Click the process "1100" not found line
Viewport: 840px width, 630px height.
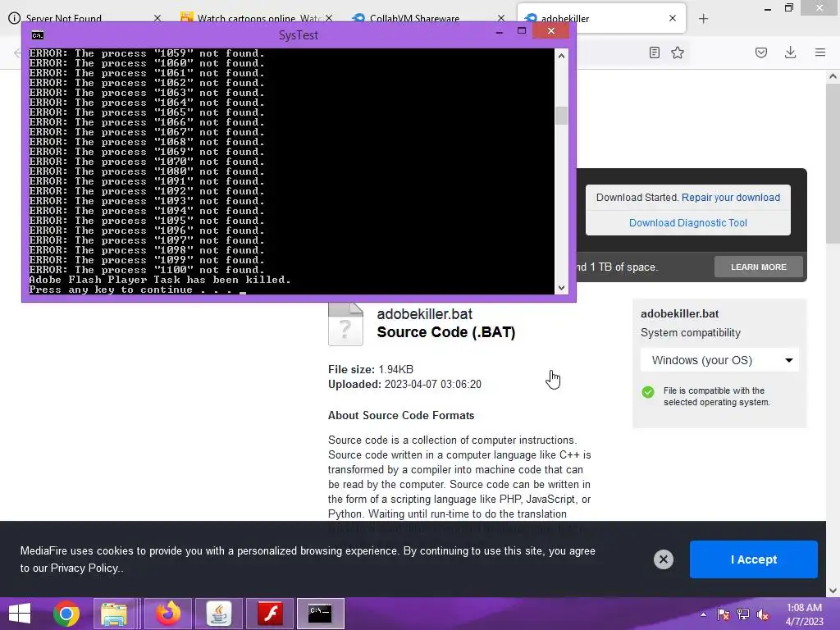[x=147, y=270]
